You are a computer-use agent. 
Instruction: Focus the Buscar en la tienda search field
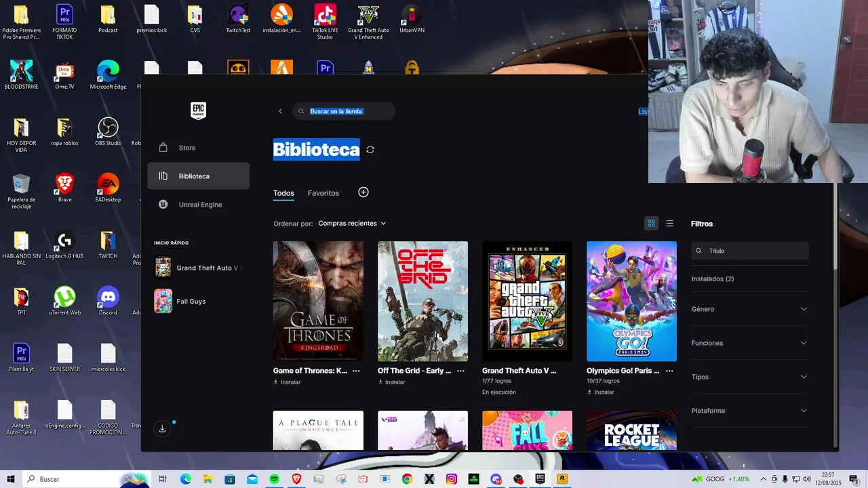[344, 111]
